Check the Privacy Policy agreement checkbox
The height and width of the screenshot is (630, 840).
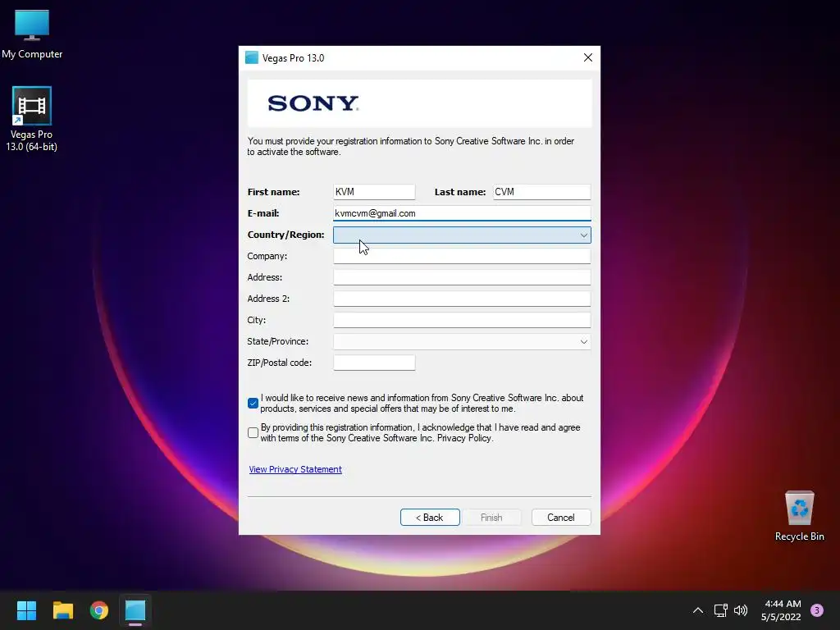click(253, 432)
